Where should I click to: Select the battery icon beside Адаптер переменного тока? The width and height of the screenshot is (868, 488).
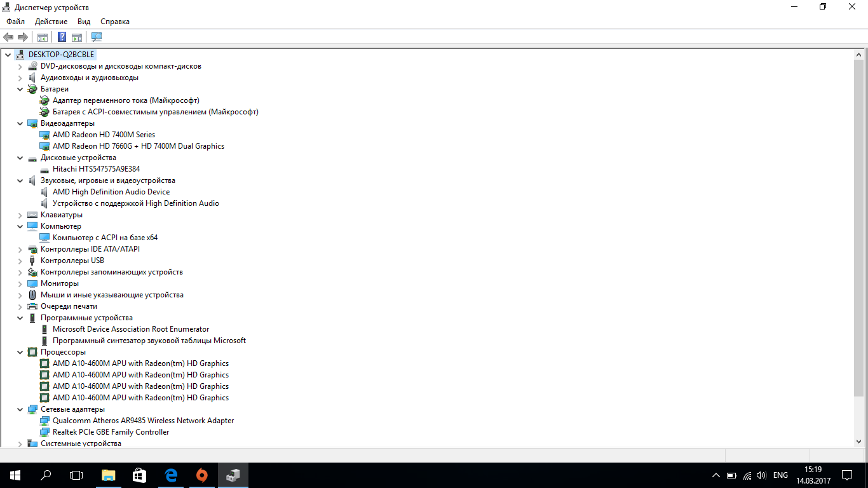point(44,100)
